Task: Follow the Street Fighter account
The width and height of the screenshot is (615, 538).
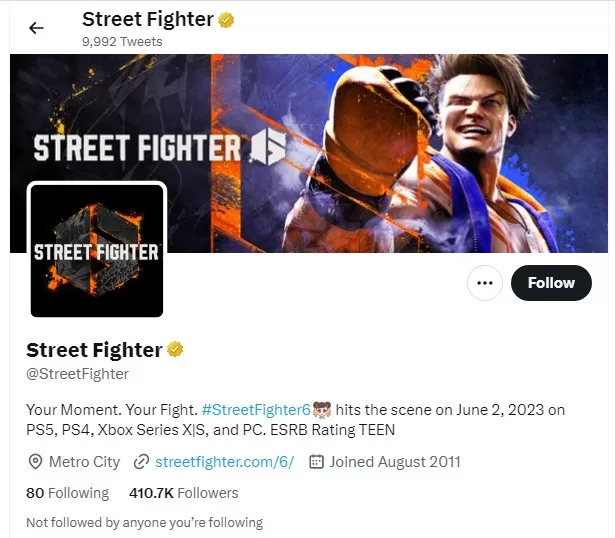Action: click(x=551, y=283)
